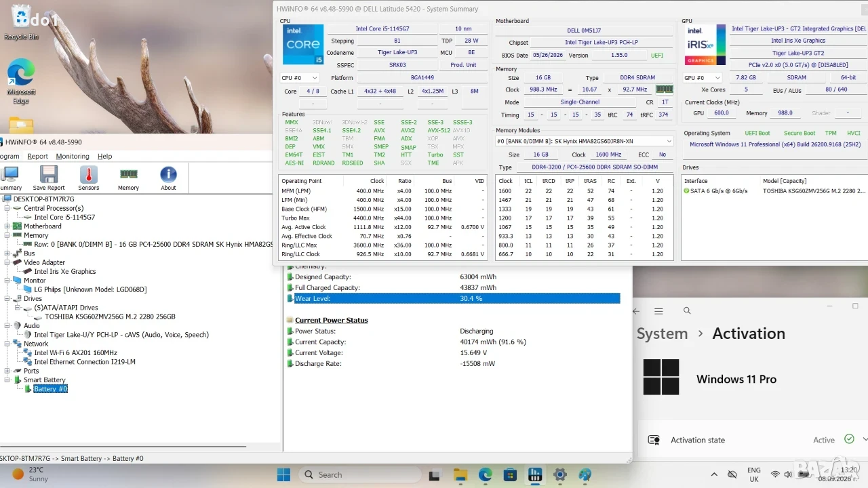The width and height of the screenshot is (868, 488).
Task: Open the Help menu
Action: (x=104, y=157)
